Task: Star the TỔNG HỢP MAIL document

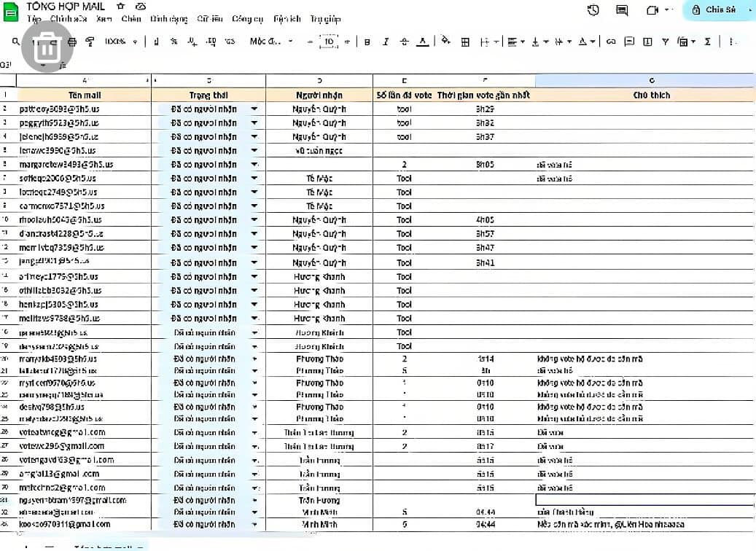Action: pos(121,7)
